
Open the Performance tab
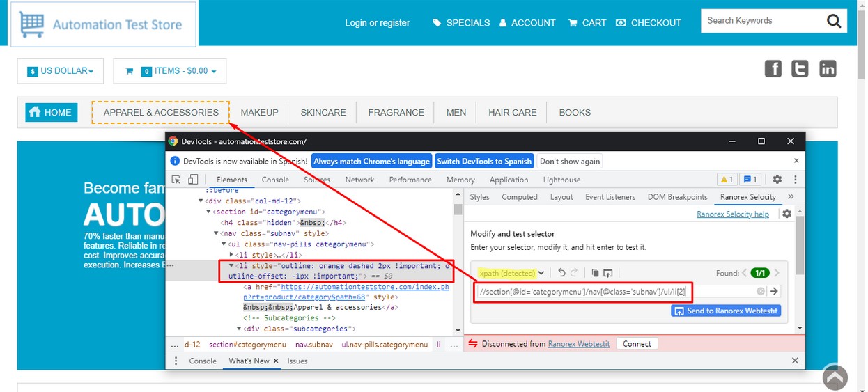tap(410, 180)
